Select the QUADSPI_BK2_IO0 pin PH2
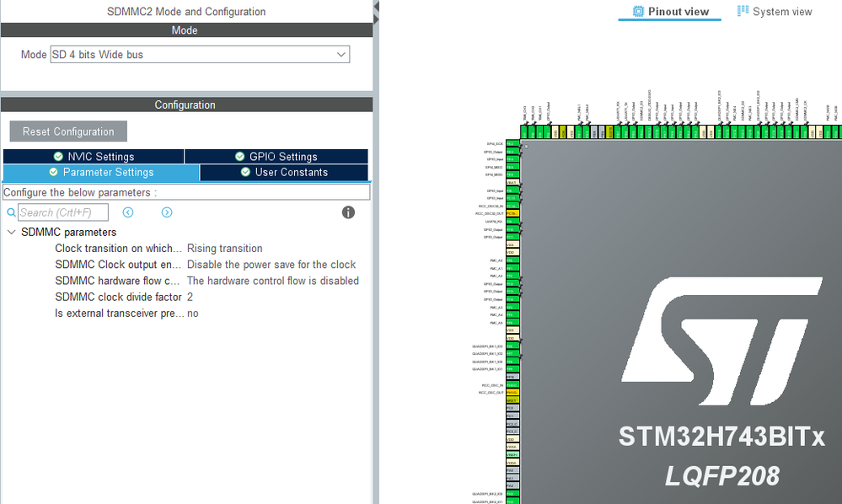842x504 pixels. coord(512,494)
